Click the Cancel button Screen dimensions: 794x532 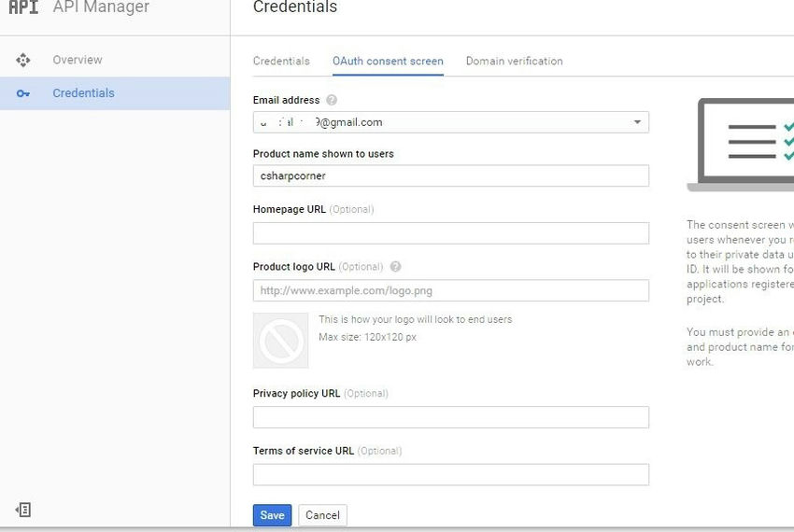point(322,515)
